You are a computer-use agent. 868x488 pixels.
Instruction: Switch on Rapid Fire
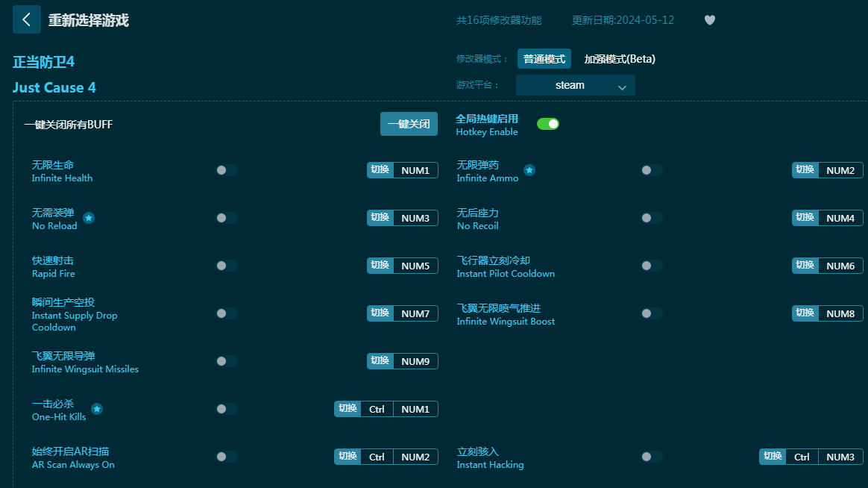click(x=227, y=266)
